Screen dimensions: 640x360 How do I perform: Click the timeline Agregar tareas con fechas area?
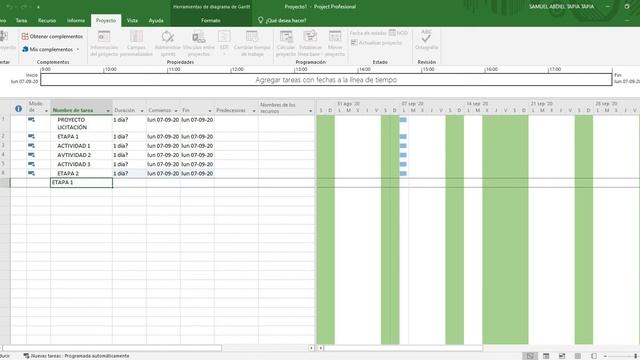coord(326,80)
